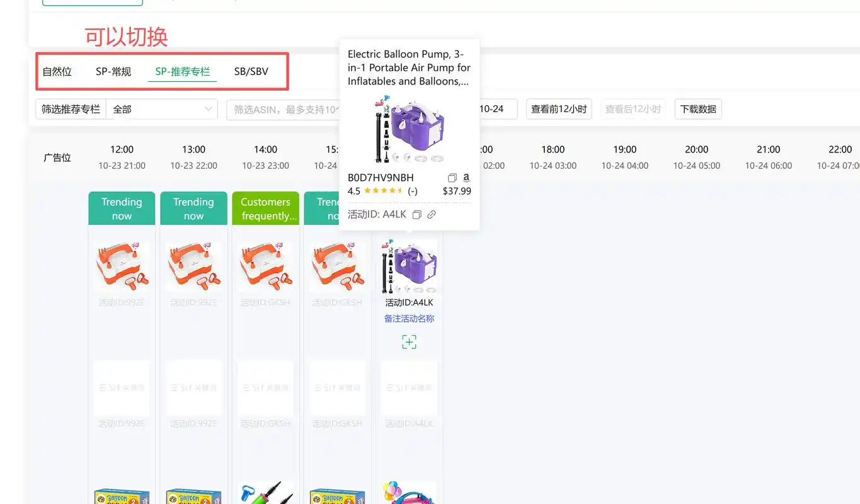Open the activity link using the chain icon
The width and height of the screenshot is (860, 504).
click(431, 214)
